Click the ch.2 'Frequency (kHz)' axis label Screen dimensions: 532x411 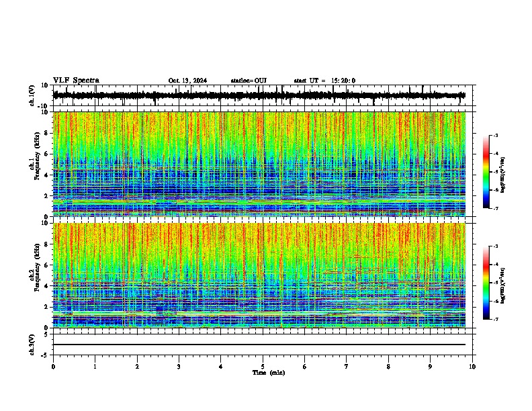(37, 267)
